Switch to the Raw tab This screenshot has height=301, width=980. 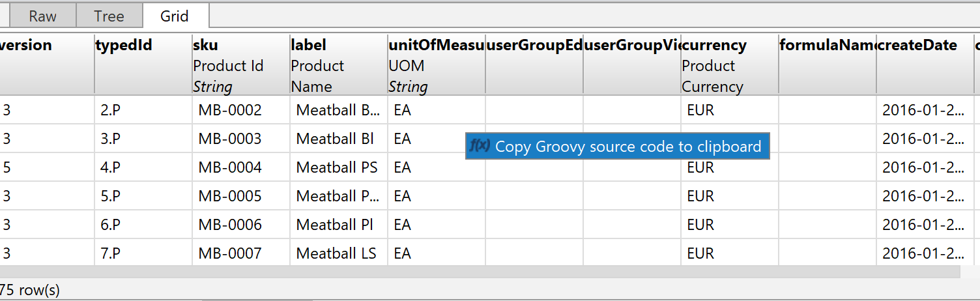click(x=42, y=16)
